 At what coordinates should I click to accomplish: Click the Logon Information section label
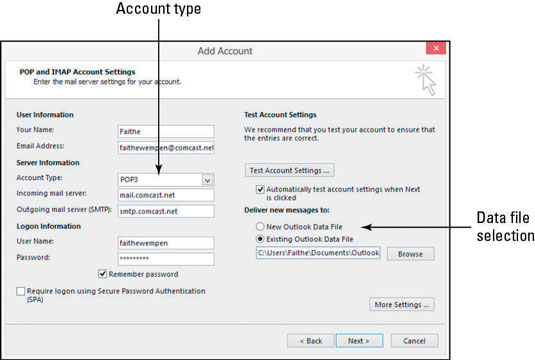coord(48,226)
